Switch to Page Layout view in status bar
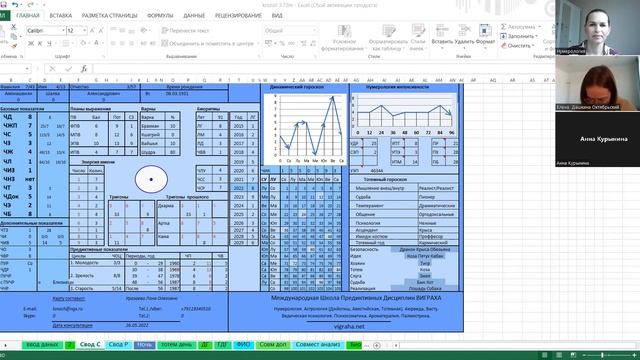 pos(559,355)
